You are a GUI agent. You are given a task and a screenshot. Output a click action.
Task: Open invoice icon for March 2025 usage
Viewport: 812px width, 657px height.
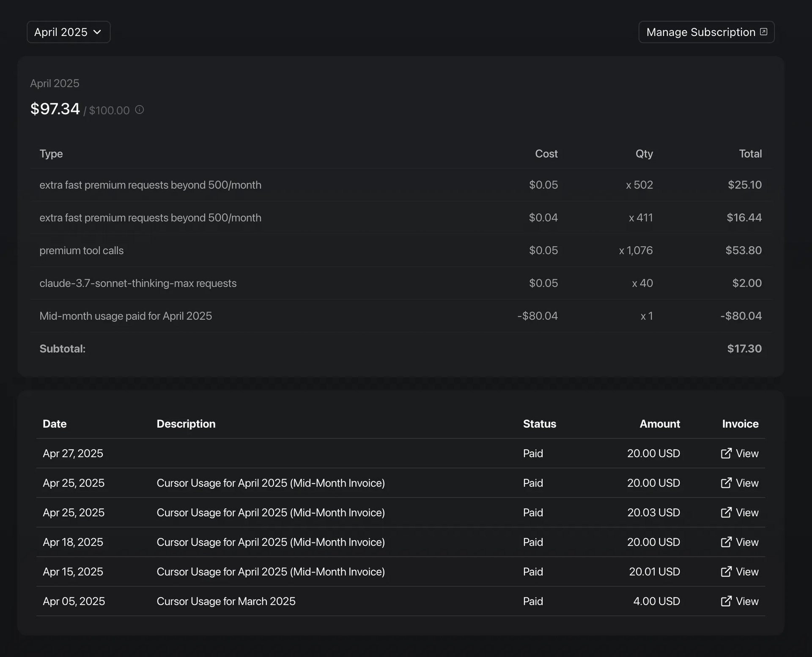point(726,602)
